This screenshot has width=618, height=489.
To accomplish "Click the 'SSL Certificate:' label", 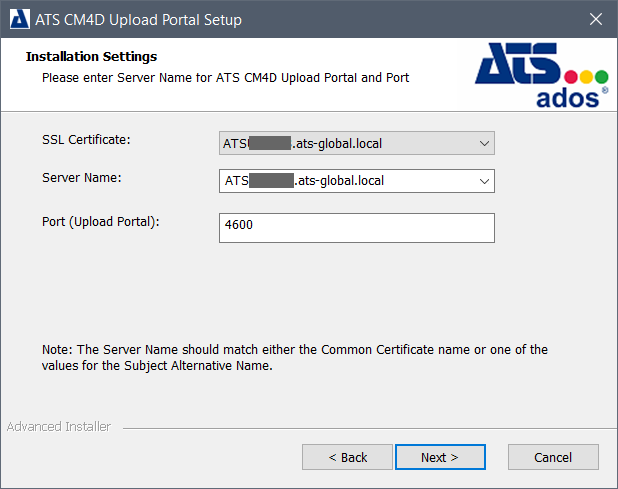I will (86, 139).
